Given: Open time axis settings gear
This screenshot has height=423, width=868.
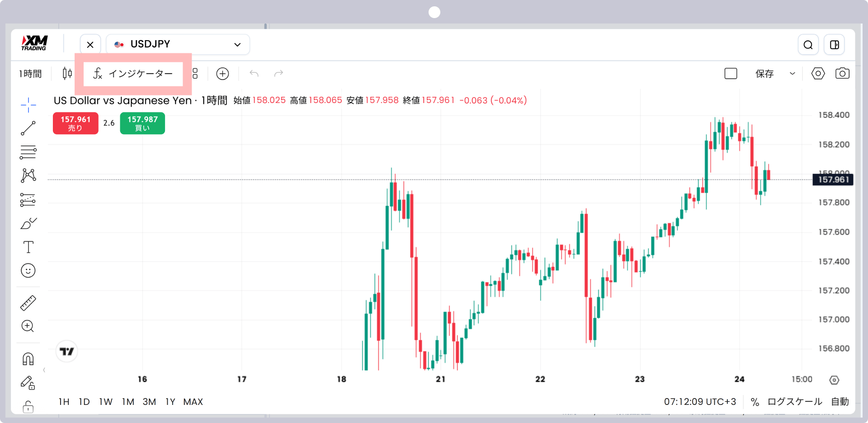Looking at the screenshot, I should click(x=834, y=380).
